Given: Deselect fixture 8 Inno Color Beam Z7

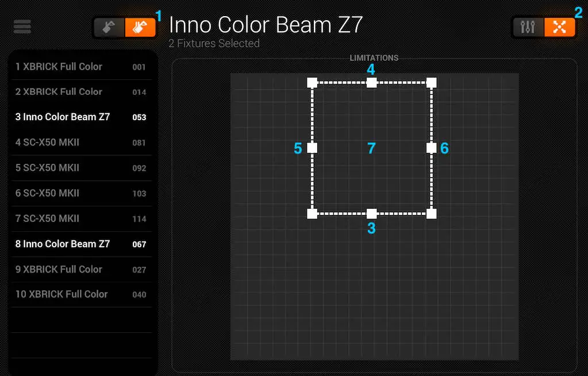Looking at the screenshot, I should point(80,244).
